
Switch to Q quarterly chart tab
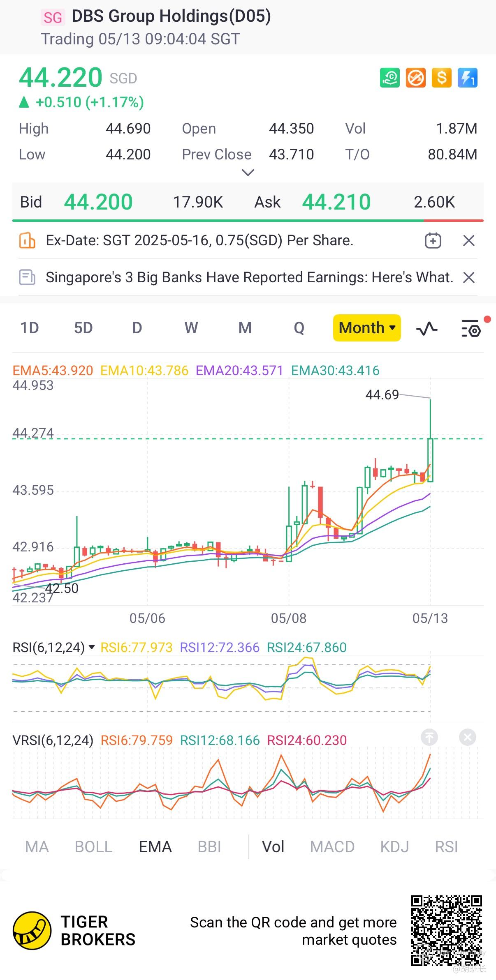[299, 328]
